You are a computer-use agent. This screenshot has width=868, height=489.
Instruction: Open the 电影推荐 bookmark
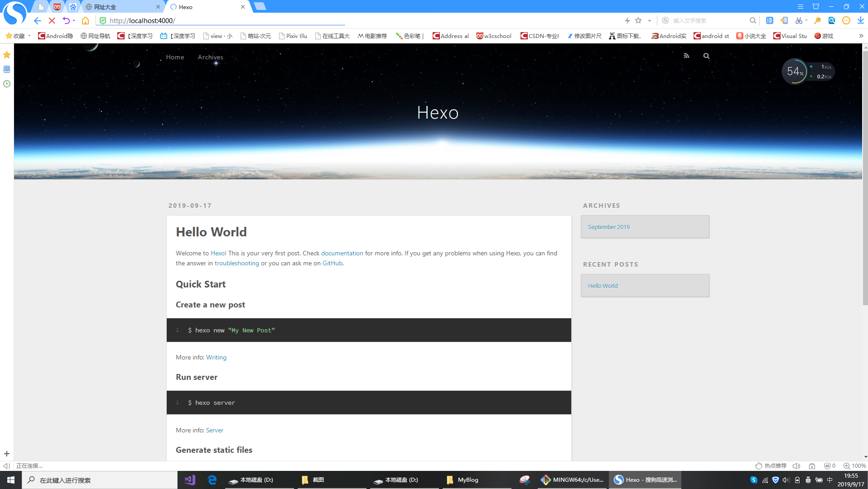(x=372, y=36)
